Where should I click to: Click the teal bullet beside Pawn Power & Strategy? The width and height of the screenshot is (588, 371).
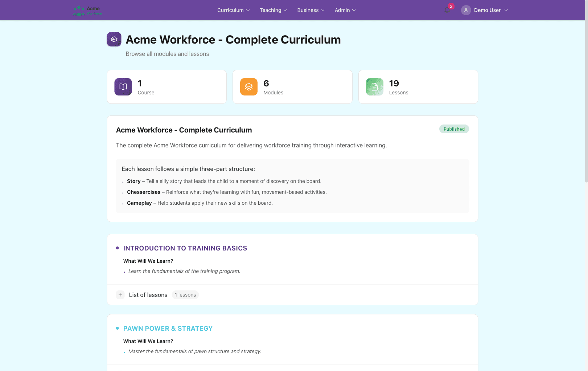[117, 328]
